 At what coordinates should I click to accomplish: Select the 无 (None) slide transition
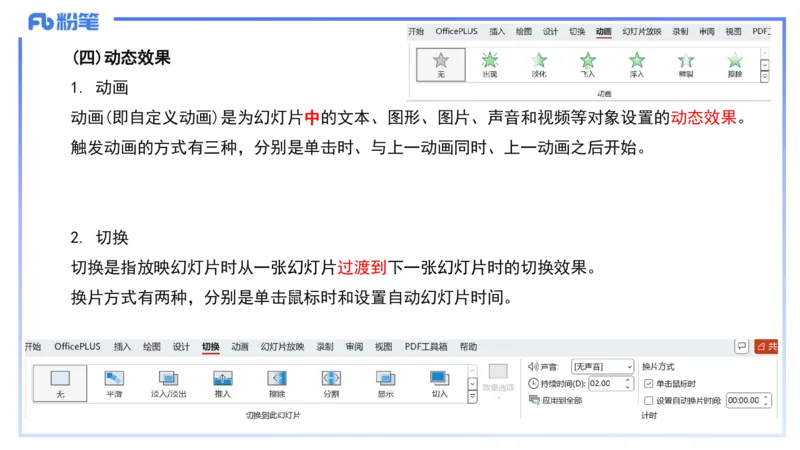click(x=60, y=383)
